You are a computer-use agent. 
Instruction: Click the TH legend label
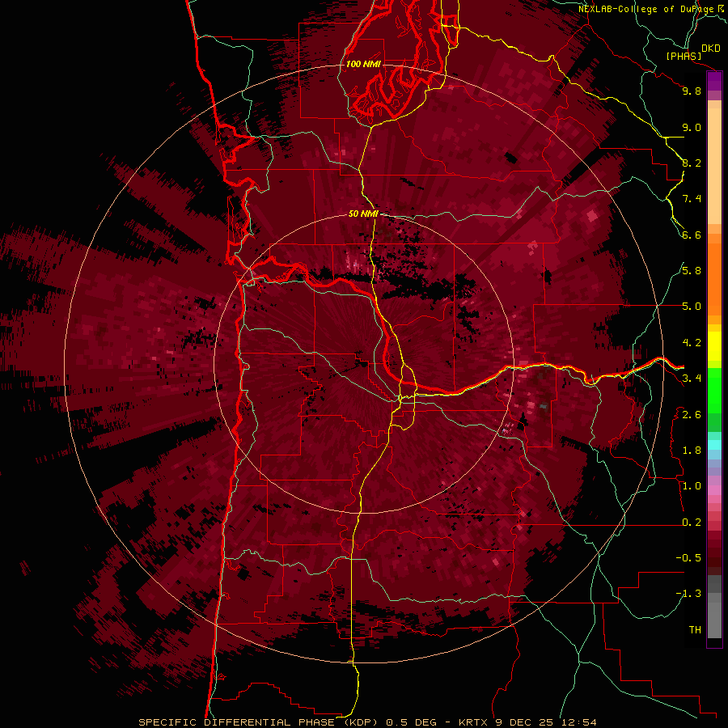click(x=695, y=630)
